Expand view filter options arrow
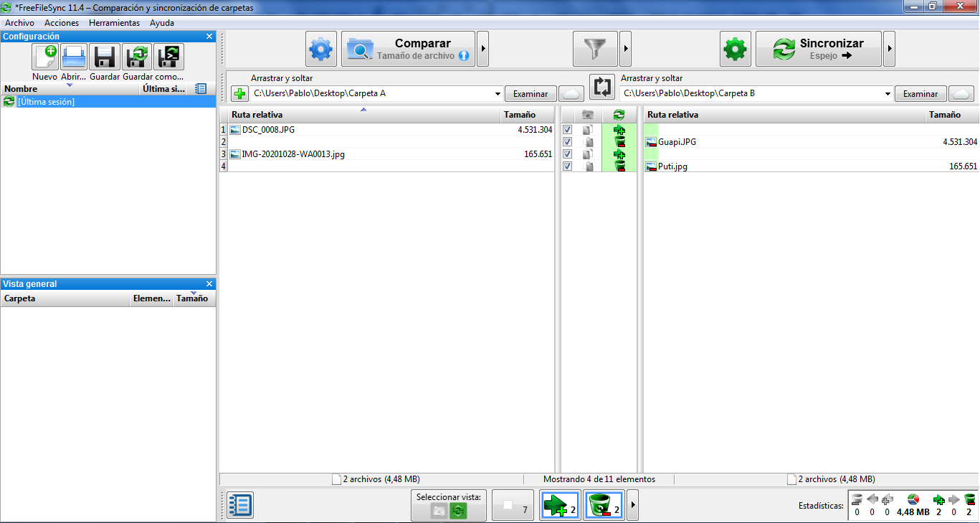The width and height of the screenshot is (980, 523). pos(633,505)
